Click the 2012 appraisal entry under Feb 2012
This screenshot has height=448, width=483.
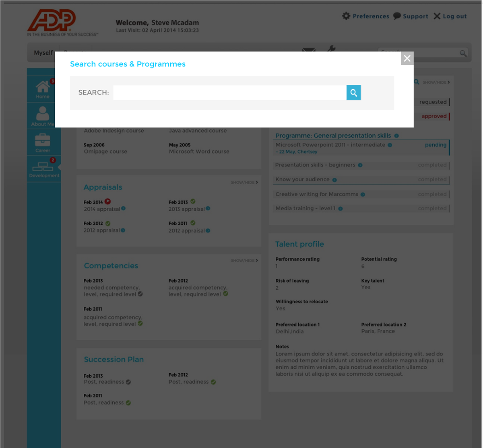[x=102, y=230]
